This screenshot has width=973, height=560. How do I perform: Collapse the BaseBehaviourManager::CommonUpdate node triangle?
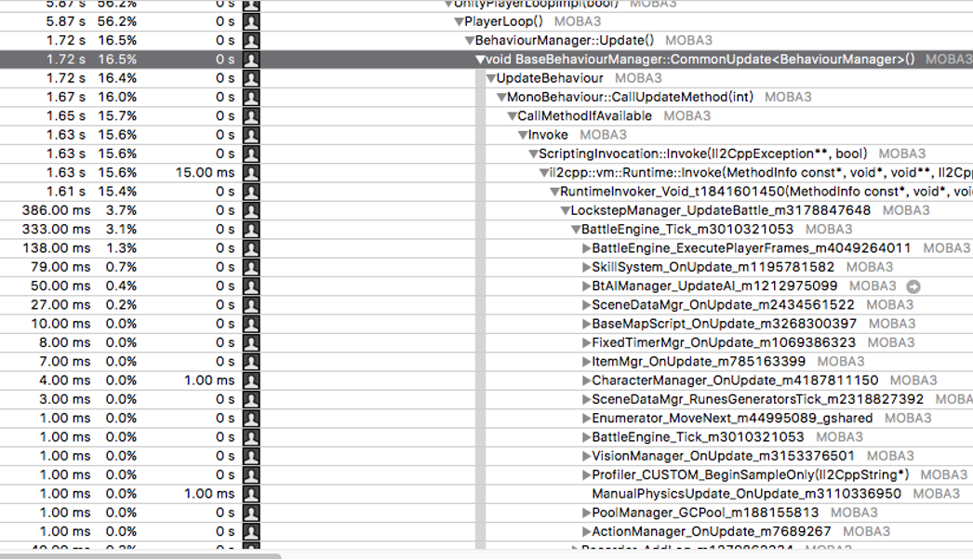coord(480,60)
